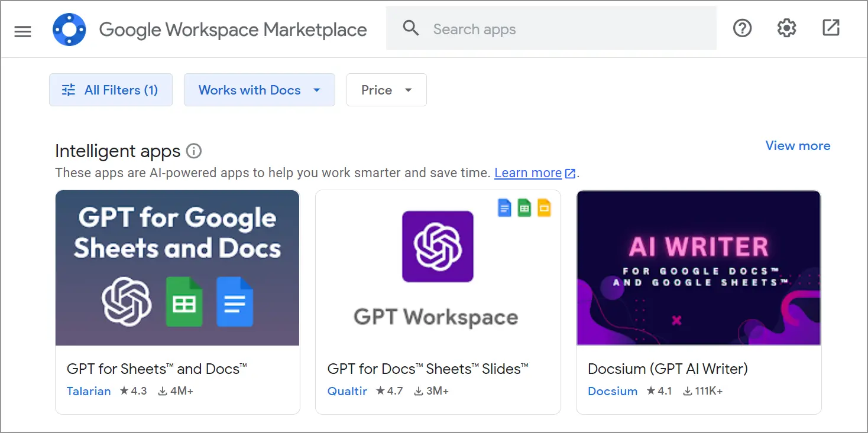Click the Sheets icon badge on GPT Workspace card
Screen dimensions: 868x433
click(x=524, y=208)
